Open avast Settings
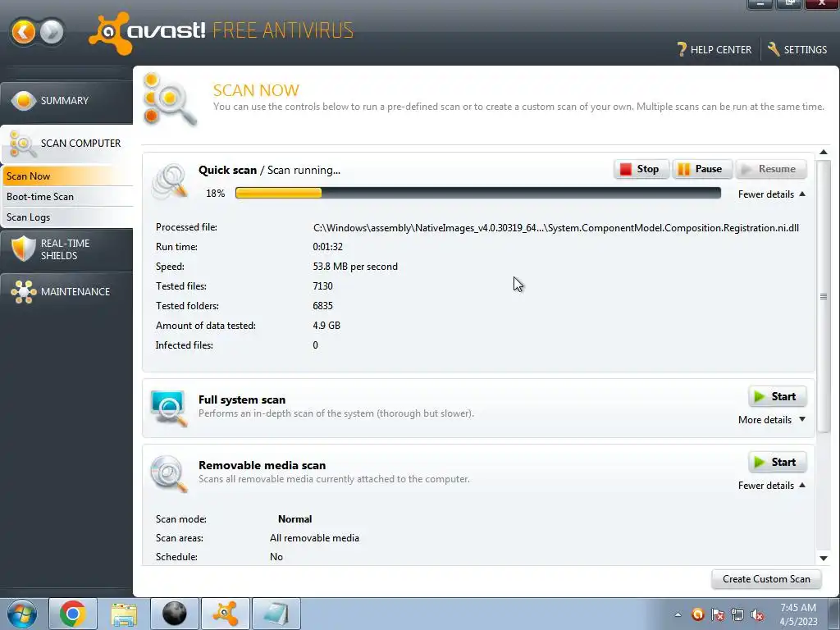This screenshot has width=840, height=630. 797,50
